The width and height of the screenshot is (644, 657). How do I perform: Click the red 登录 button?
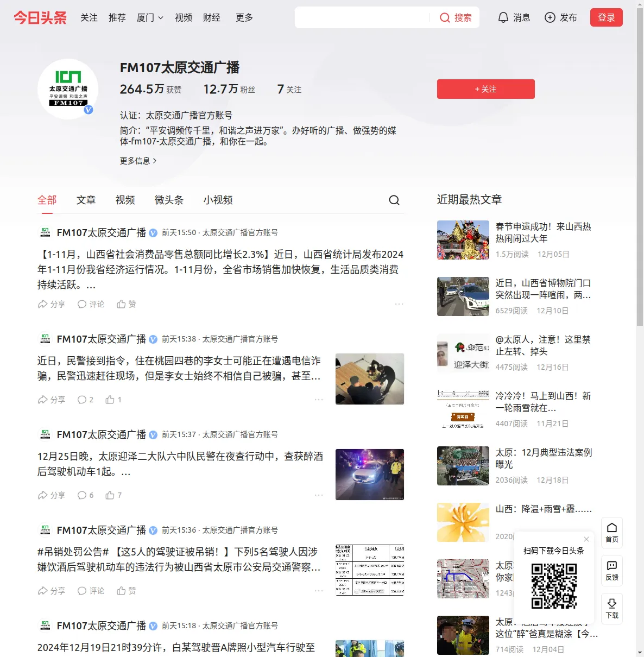pyautogui.click(x=607, y=18)
